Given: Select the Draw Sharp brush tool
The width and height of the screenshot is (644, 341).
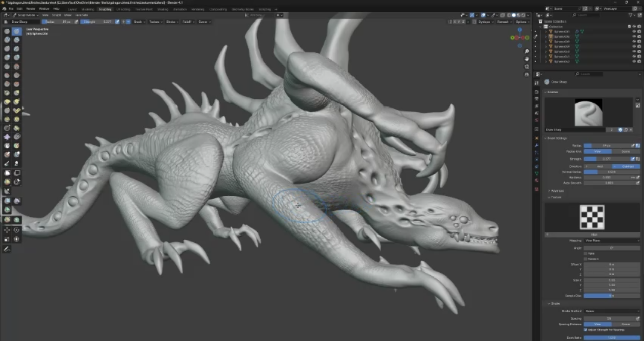Looking at the screenshot, I should (x=16, y=31).
